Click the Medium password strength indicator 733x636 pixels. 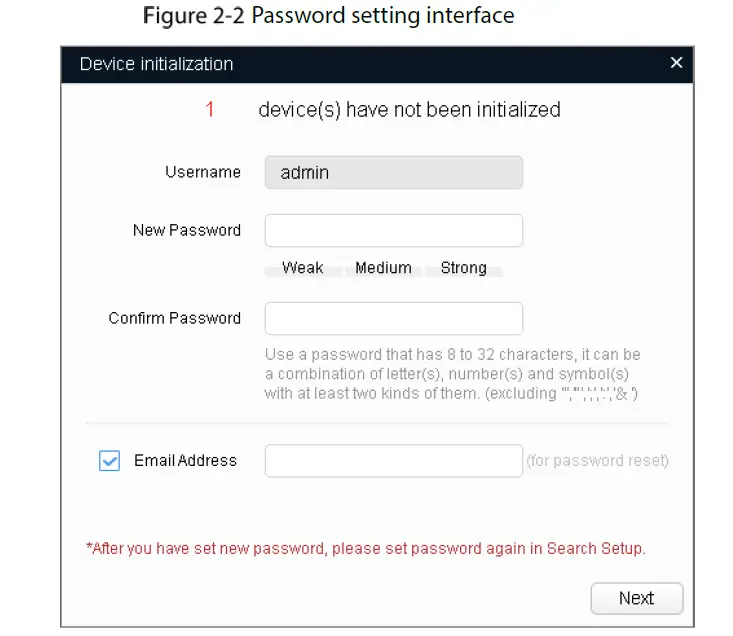coord(383,268)
